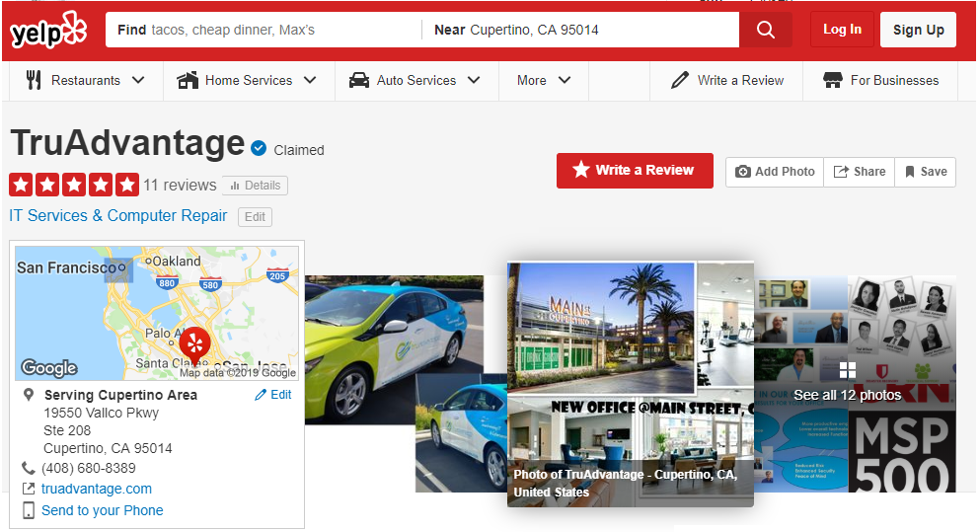The height and width of the screenshot is (532, 980).
Task: Click the bookmark icon on Save
Action: pyautogui.click(x=910, y=172)
